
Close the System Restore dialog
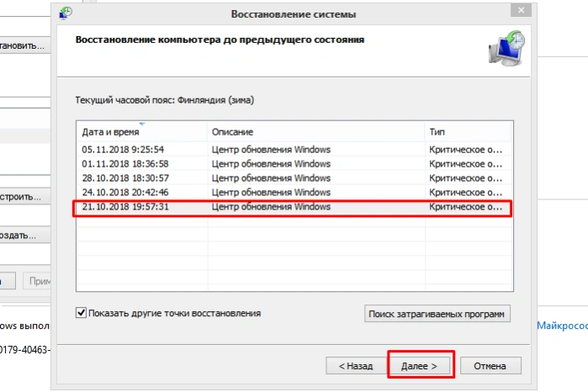point(521,10)
